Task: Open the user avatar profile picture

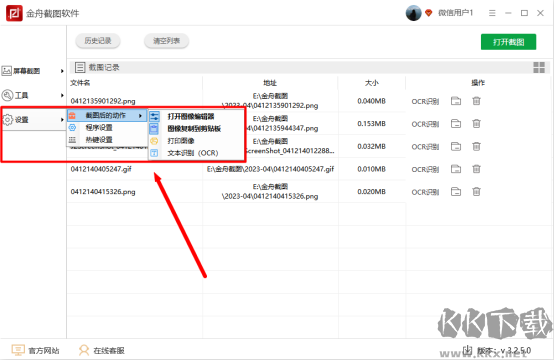Action: (x=413, y=13)
